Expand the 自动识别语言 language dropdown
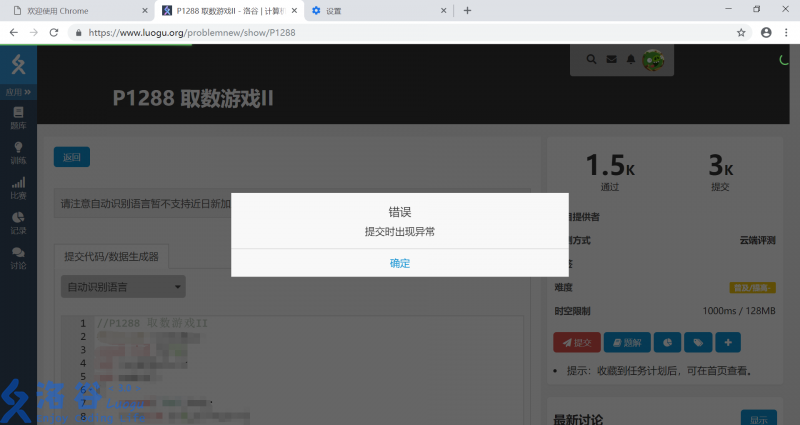Viewport: 800px width, 425px height. [x=123, y=287]
